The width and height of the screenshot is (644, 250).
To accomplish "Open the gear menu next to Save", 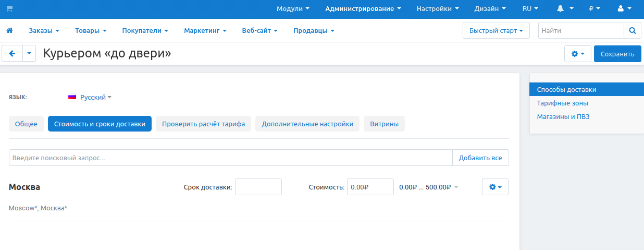I will [578, 54].
